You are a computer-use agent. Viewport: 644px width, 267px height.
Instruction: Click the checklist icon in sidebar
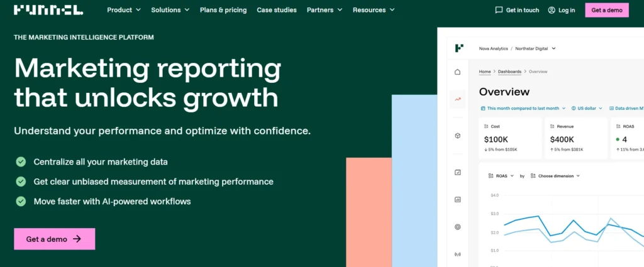[x=457, y=172]
